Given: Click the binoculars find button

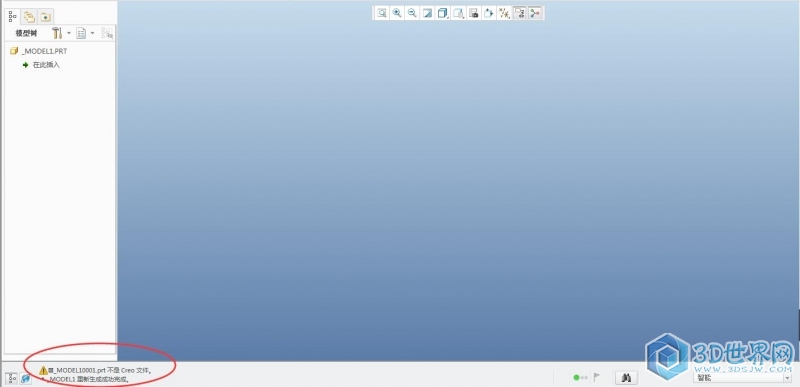Looking at the screenshot, I should click(627, 378).
